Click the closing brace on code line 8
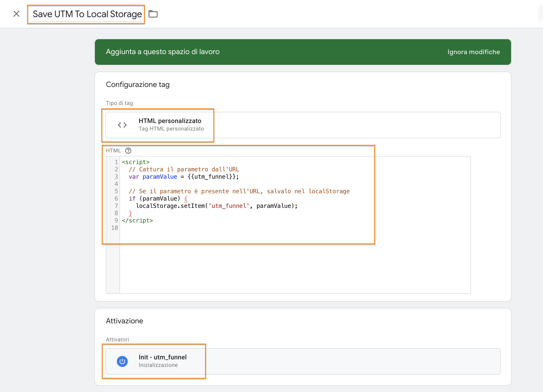The image size is (543, 392). click(130, 213)
